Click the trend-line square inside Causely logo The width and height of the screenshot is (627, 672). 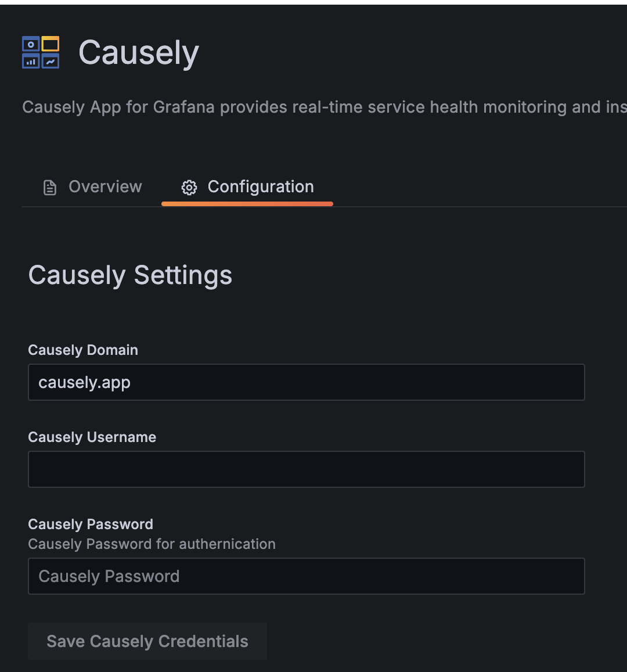51,60
